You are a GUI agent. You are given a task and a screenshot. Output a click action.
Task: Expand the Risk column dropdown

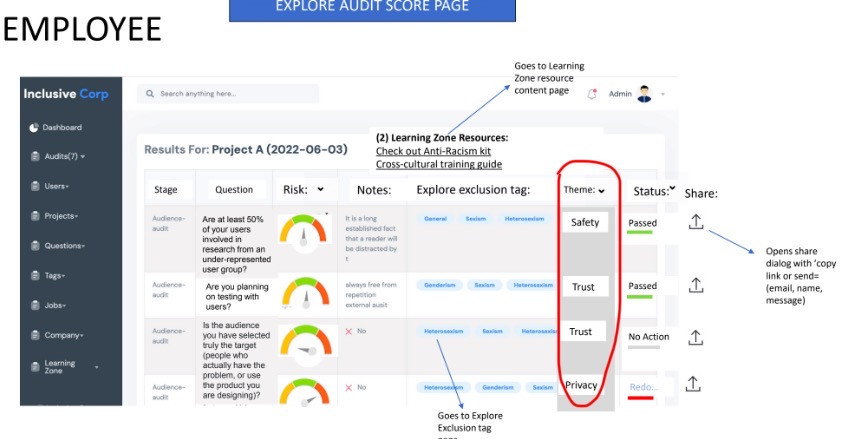tap(320, 188)
